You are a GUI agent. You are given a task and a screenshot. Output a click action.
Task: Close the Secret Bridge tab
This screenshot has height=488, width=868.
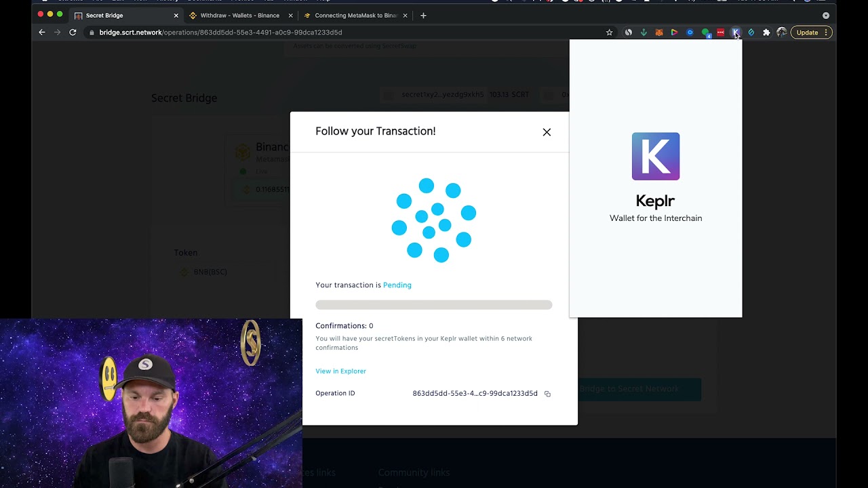[176, 16]
